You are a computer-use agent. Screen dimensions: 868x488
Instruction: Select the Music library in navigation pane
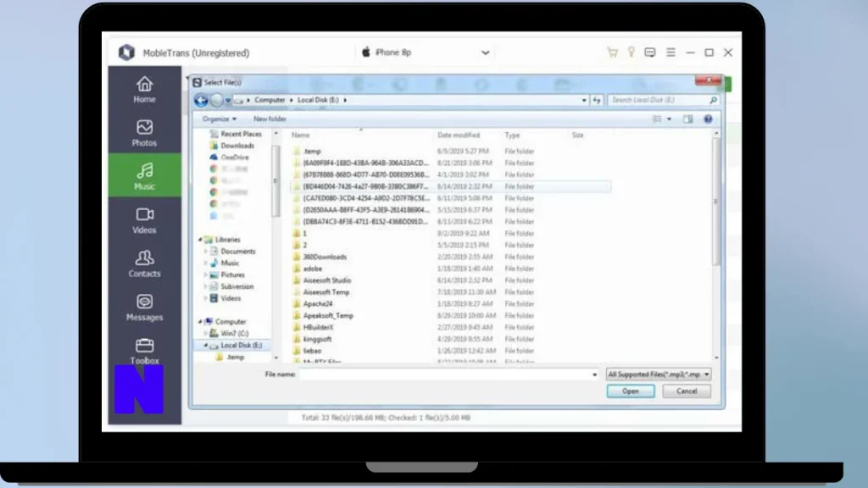point(225,263)
